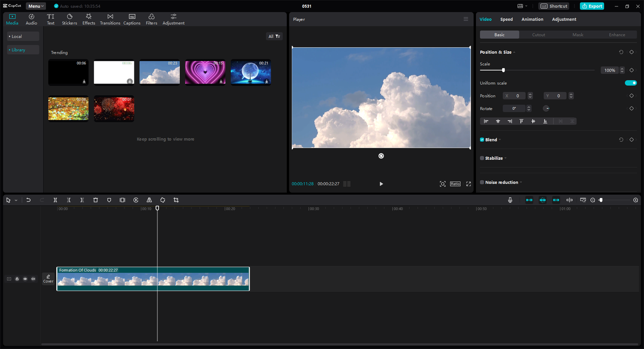Image resolution: width=644 pixels, height=349 pixels.
Task: Uncheck the Blend checkbox
Action: (x=482, y=139)
